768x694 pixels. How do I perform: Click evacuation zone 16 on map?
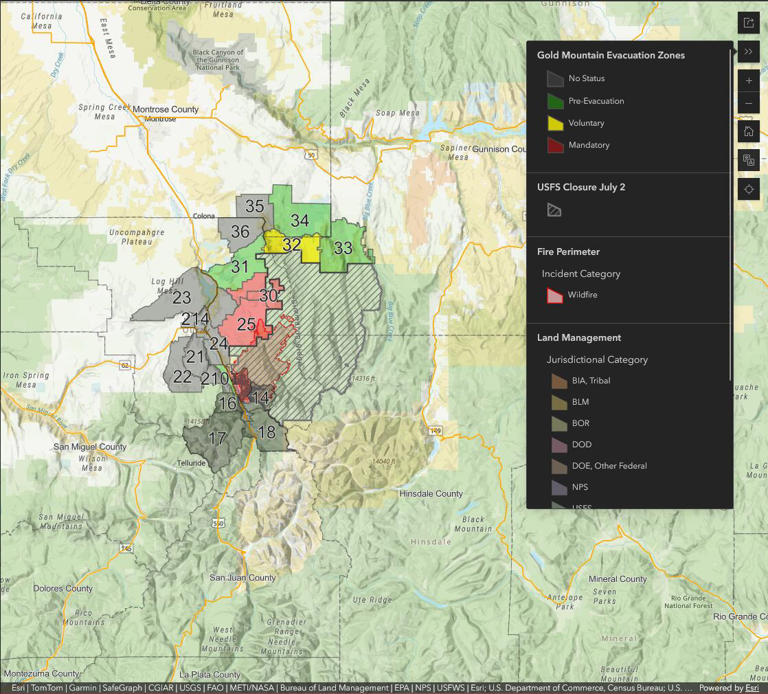[227, 404]
